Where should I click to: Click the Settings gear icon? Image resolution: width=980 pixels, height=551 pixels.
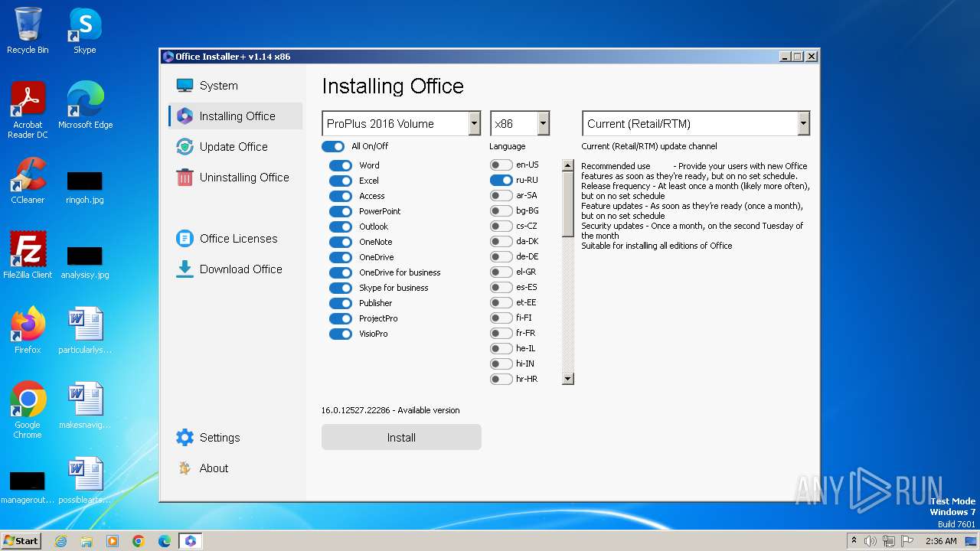coord(185,438)
